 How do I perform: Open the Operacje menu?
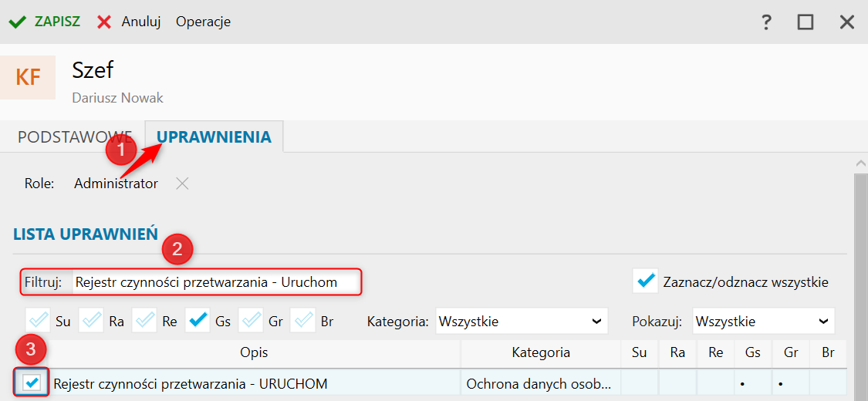(x=203, y=22)
